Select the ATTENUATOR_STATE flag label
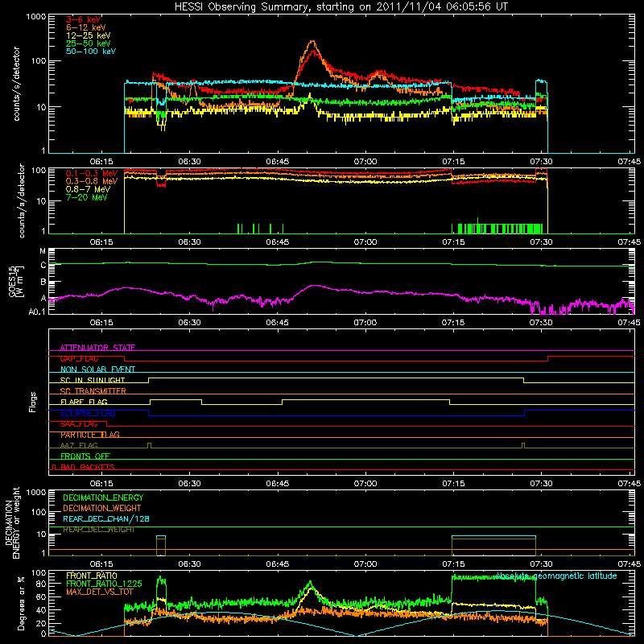The height and width of the screenshot is (644, 644). [97, 348]
